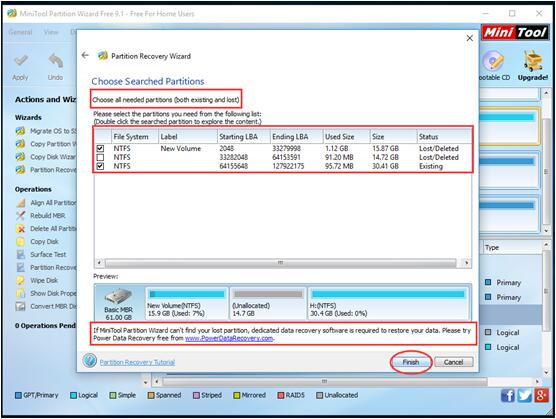Click the Surface Test operation icon
This screenshot has width=556, height=419.
click(x=21, y=255)
